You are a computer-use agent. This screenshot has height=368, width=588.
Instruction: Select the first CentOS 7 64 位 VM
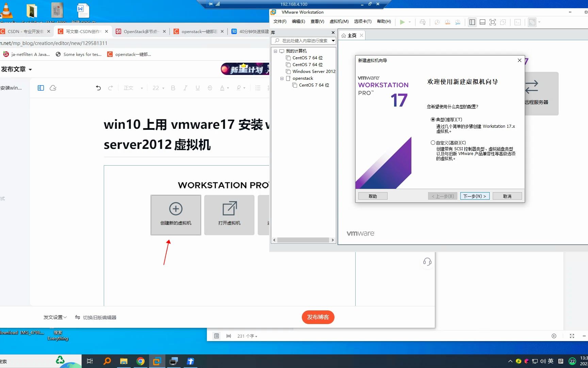tap(307, 58)
